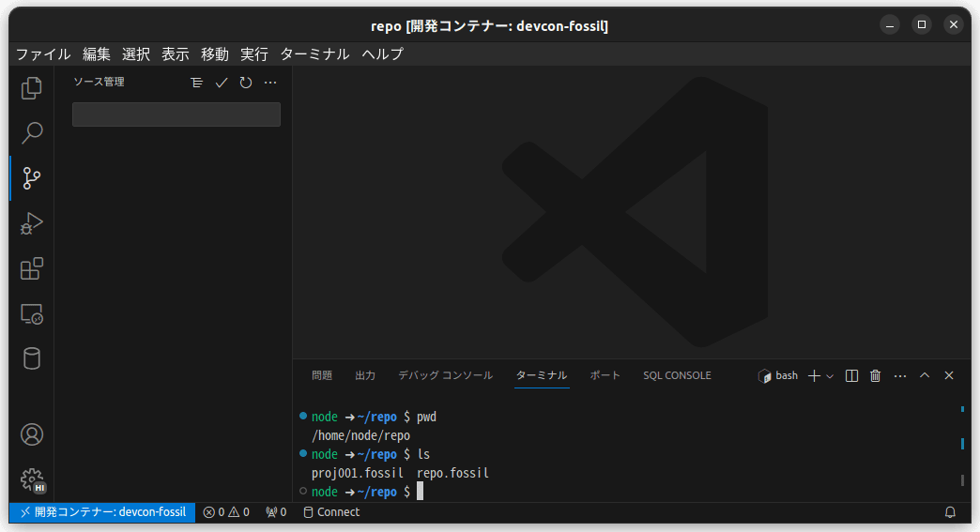Refresh source control with the circular arrow

click(246, 83)
